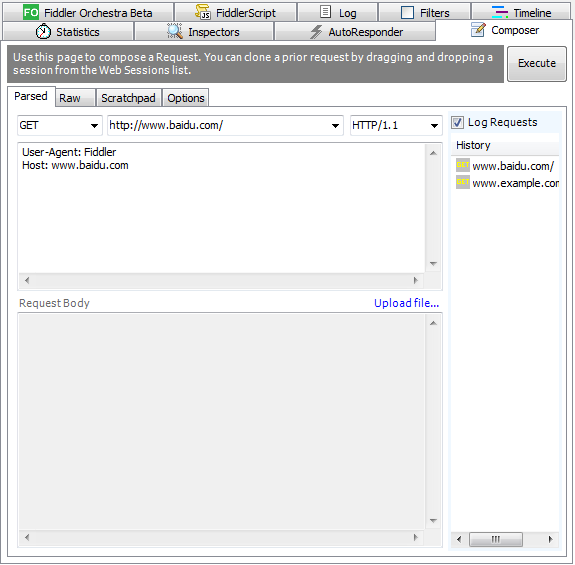Switch to the AutoResponder tab

click(x=355, y=32)
